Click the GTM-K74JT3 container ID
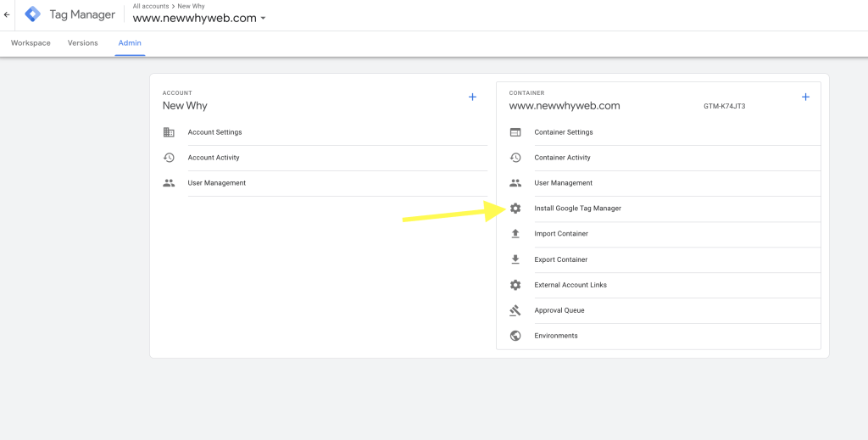 [724, 106]
